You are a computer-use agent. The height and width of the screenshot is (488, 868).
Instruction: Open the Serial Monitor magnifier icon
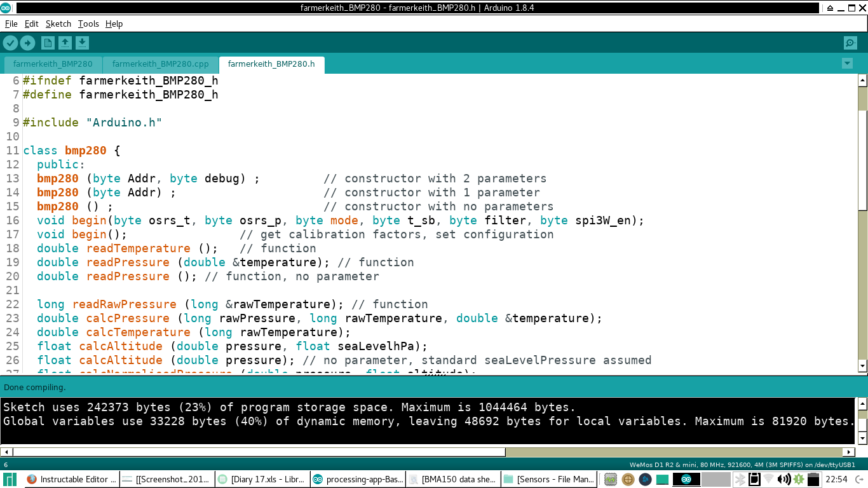point(850,43)
